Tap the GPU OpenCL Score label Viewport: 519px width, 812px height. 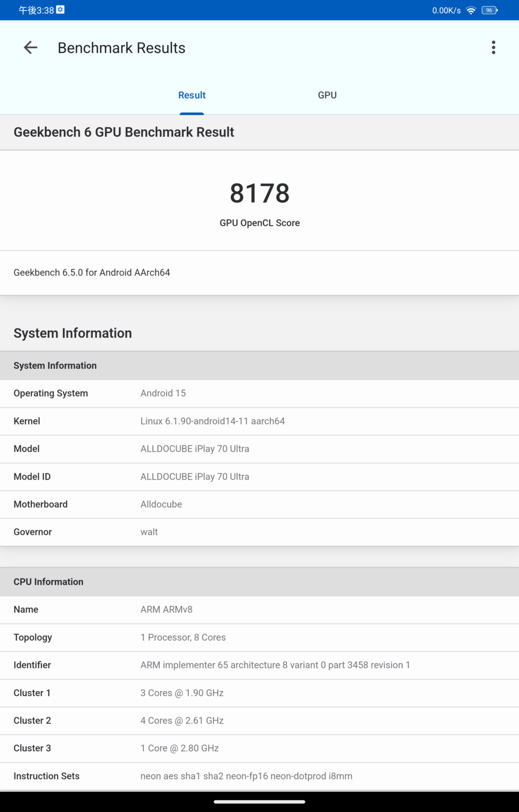pos(259,223)
